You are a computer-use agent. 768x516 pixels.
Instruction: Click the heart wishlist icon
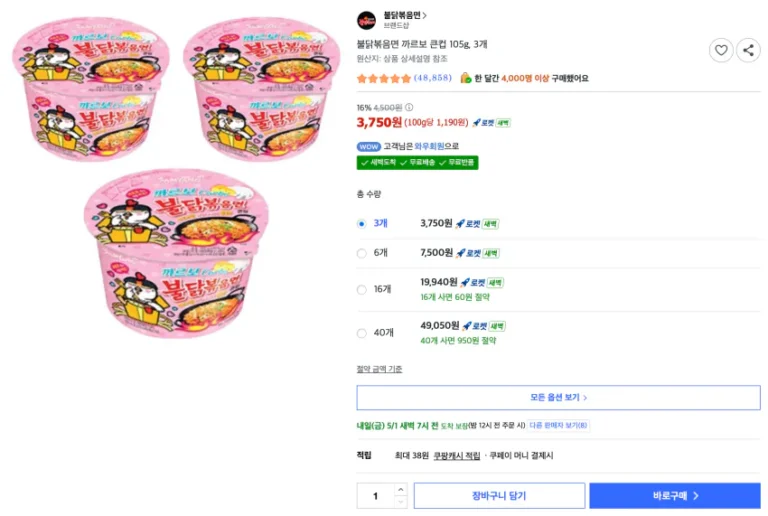(721, 50)
